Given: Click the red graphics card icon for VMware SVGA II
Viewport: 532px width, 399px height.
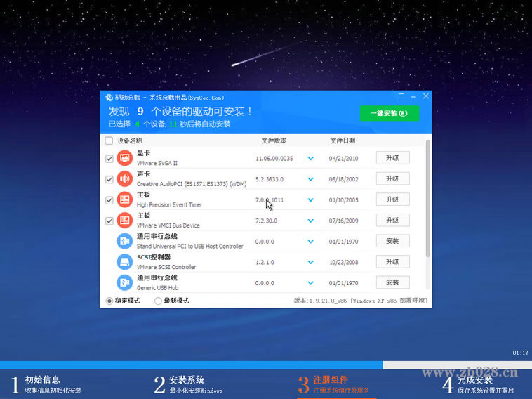Looking at the screenshot, I should click(124, 158).
